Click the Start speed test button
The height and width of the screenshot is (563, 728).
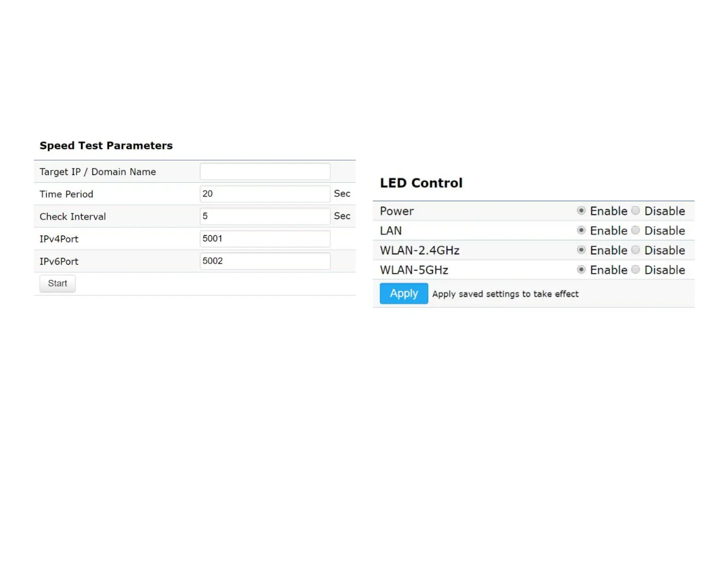57,283
